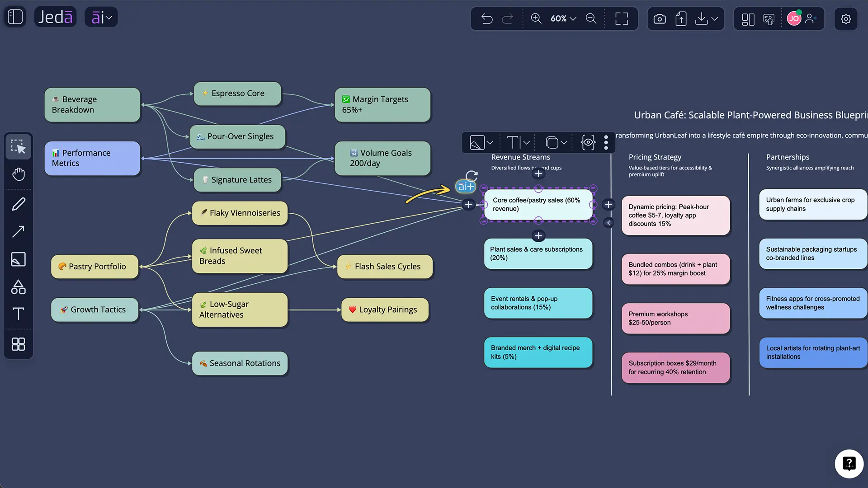Select the Beverage Breakdown node
The height and width of the screenshot is (488, 868).
click(x=92, y=105)
